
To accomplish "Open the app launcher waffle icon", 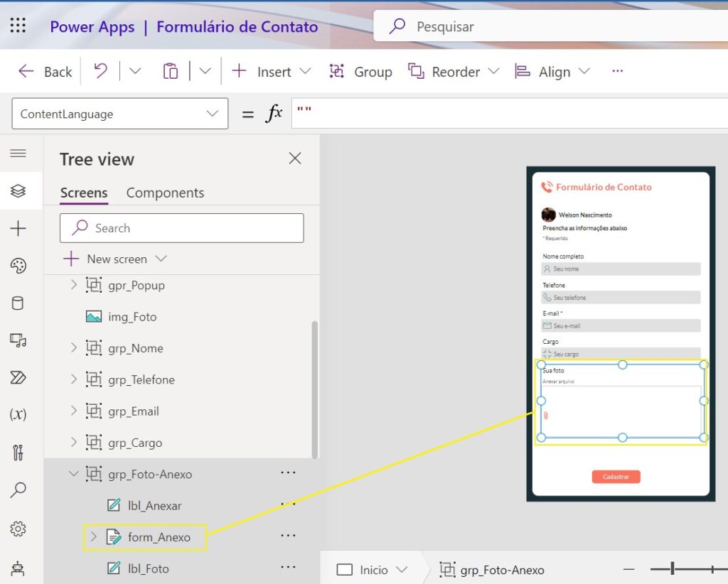I will [18, 27].
